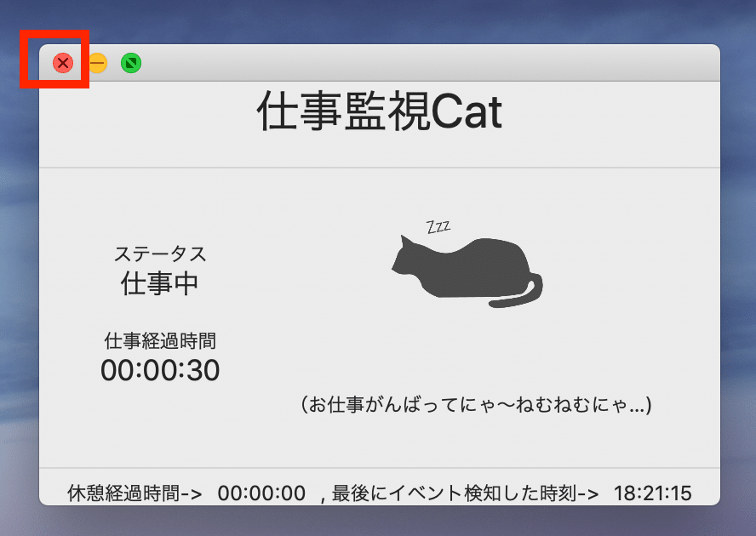
Task: Click the divider line under the title
Action: 378,167
